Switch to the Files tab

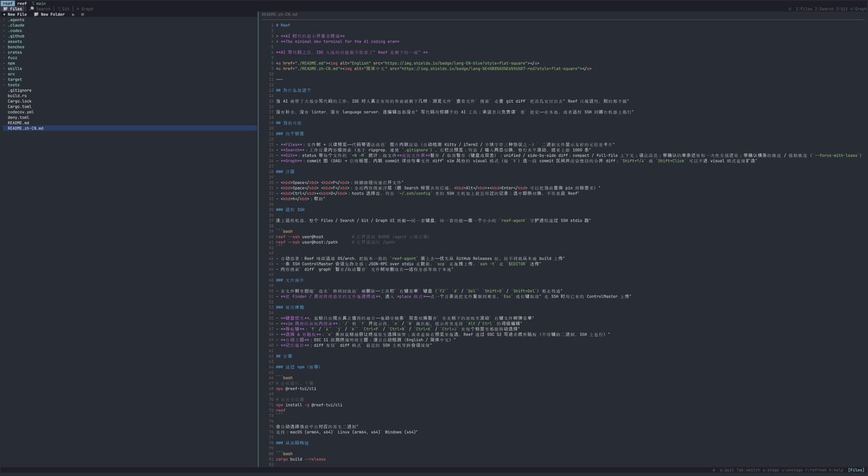pos(13,9)
